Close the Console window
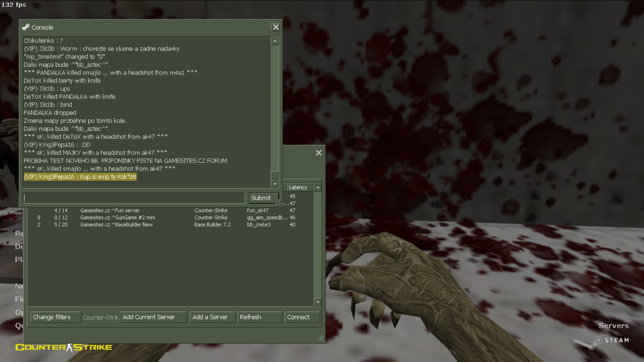 point(275,27)
